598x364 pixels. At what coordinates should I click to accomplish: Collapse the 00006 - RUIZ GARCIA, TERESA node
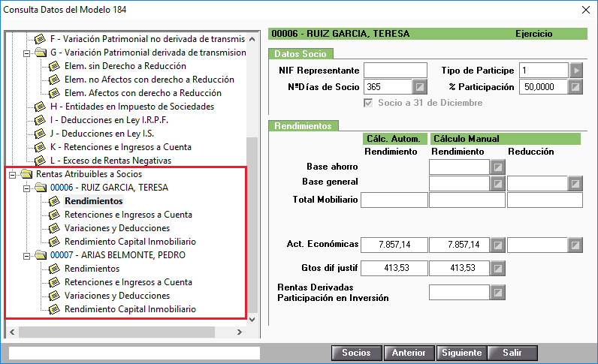26,188
